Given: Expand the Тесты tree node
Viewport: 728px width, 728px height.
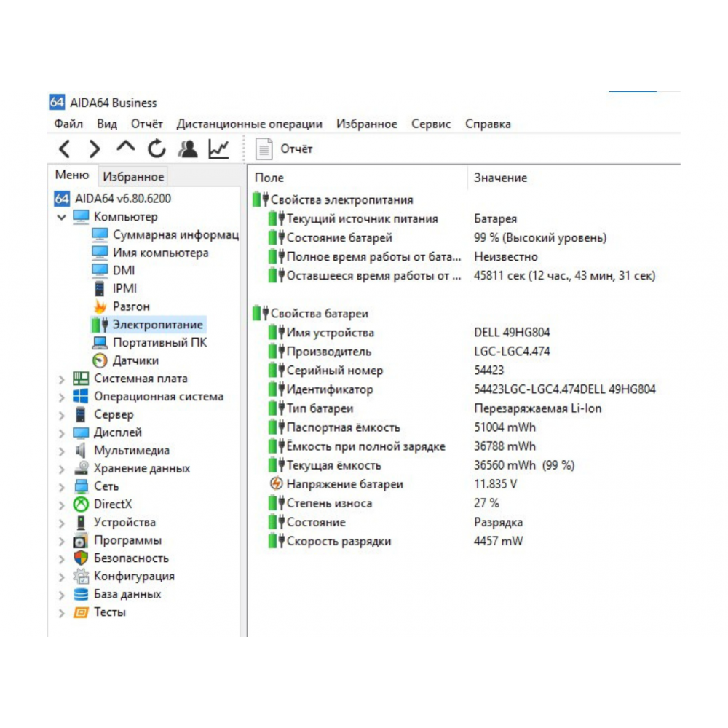Looking at the screenshot, I should 62,613.
